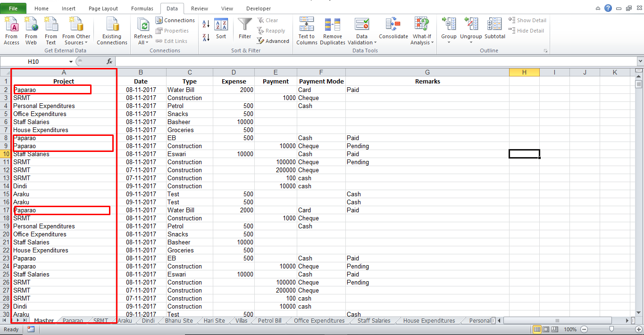This screenshot has width=644, height=335.
Task: Click the formula bar input
Action: pos(376,61)
